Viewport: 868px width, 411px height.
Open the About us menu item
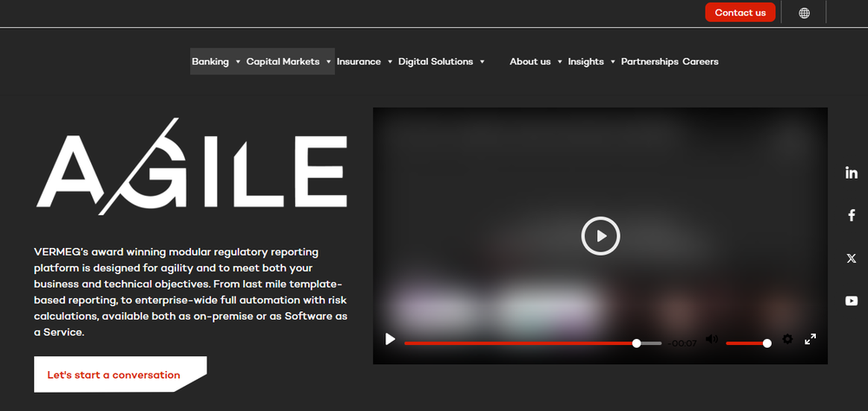[x=530, y=62]
